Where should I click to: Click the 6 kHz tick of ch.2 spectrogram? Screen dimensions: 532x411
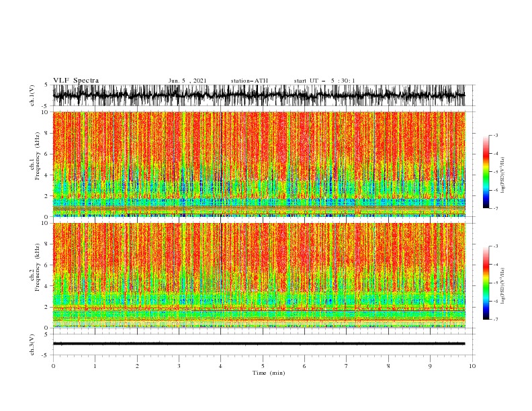point(47,265)
